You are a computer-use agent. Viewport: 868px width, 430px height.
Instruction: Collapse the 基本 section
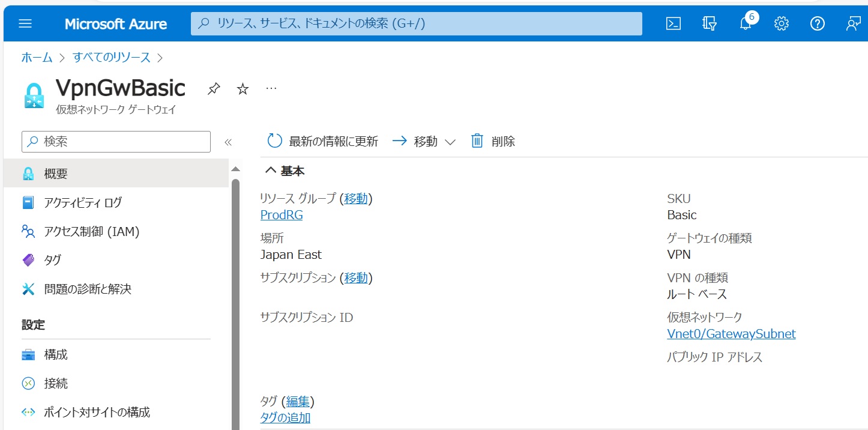coord(285,171)
